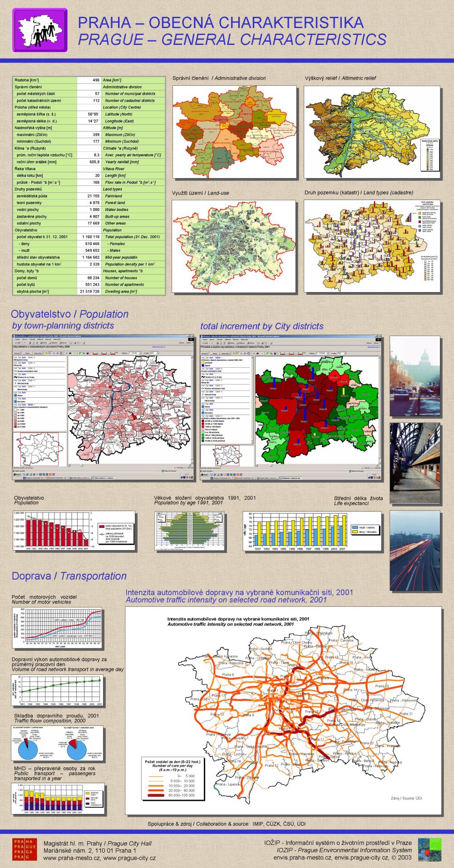Viewport: 454px width, 868px height.
Task: Open the envis.praha-mesto.cz link
Action: coord(302,857)
